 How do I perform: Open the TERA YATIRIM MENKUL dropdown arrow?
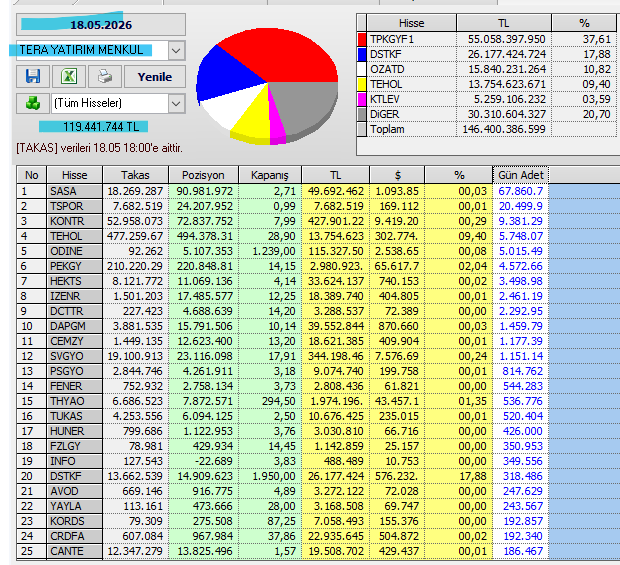tap(176, 51)
